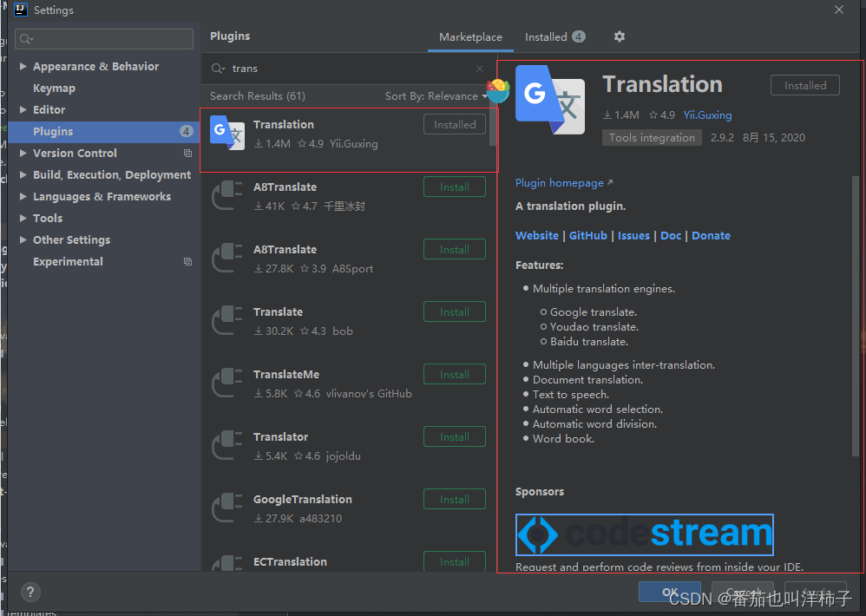The height and width of the screenshot is (616, 866).
Task: Select Plugins in the settings tree
Action: [104, 131]
